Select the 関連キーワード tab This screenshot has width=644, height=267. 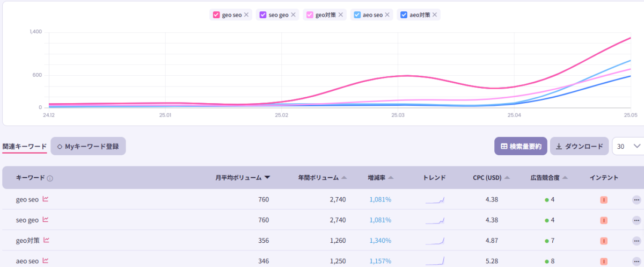point(25,146)
